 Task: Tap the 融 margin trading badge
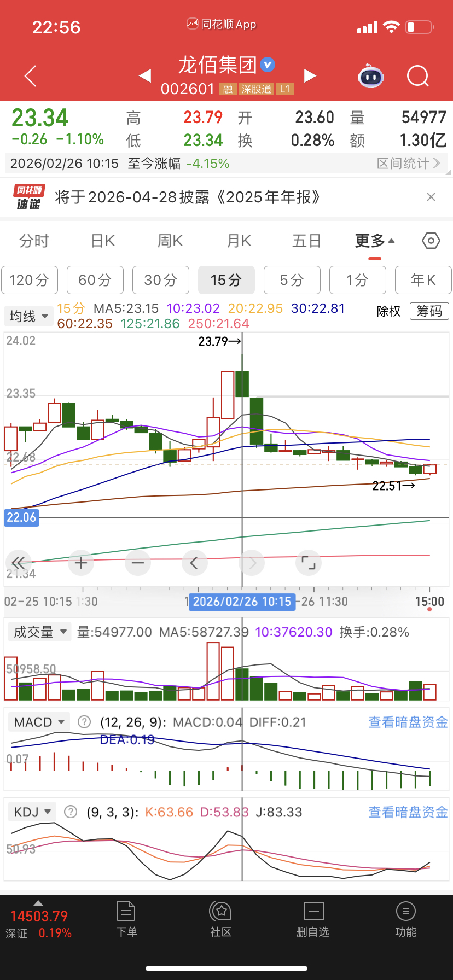228,89
